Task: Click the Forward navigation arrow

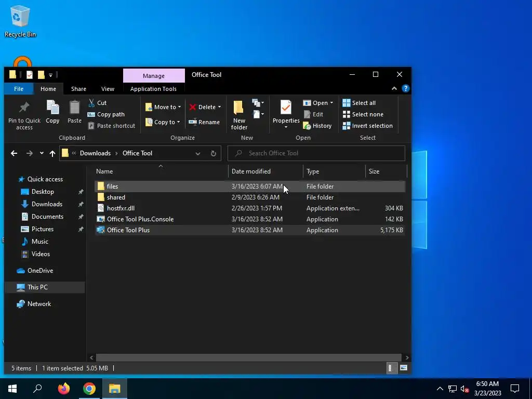Action: [x=30, y=153]
